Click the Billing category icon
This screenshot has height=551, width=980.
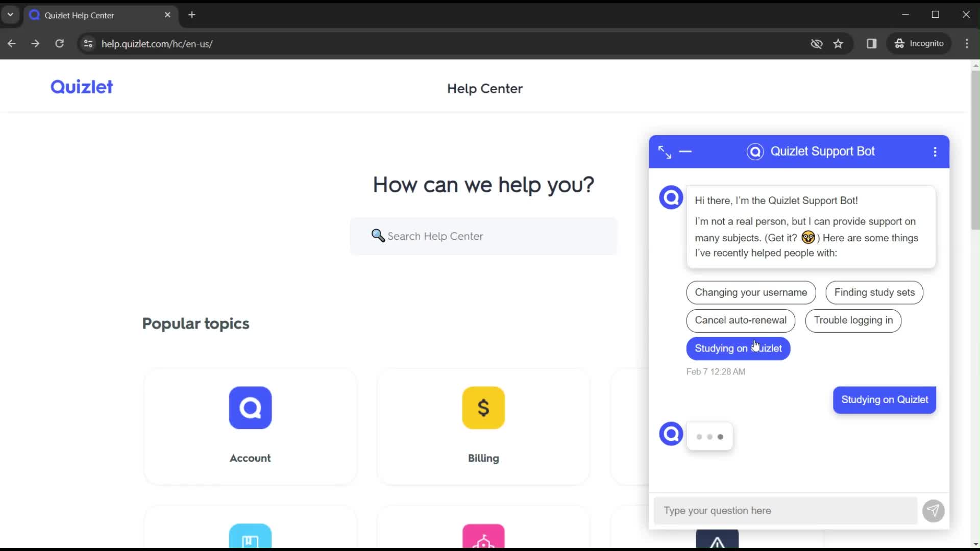(483, 408)
